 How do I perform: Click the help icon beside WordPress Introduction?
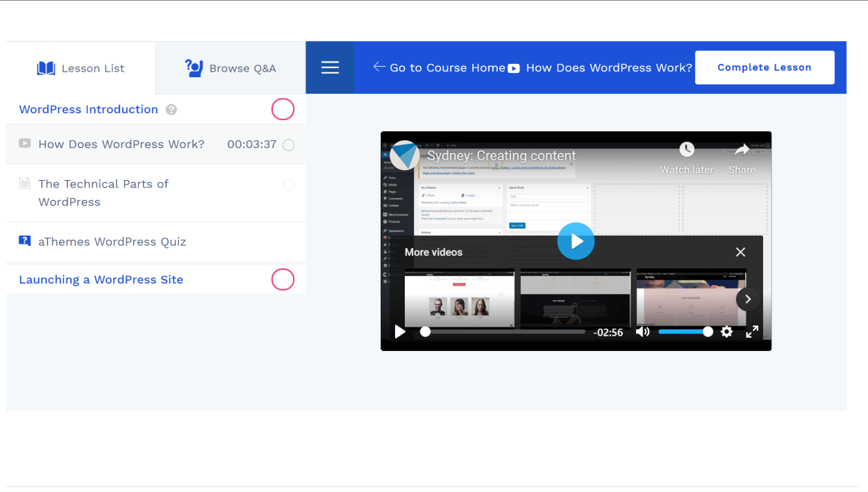[x=172, y=110]
